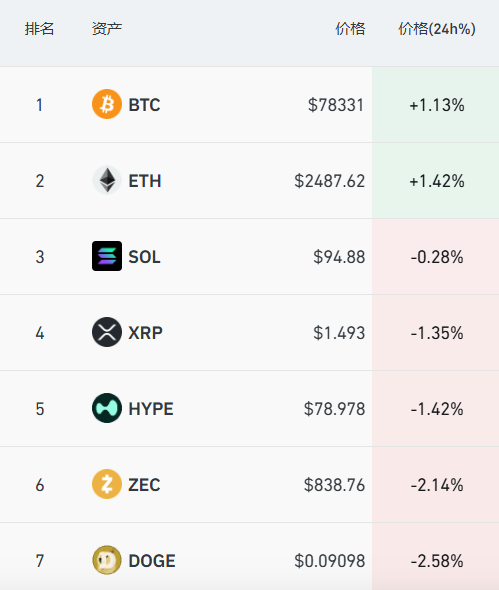Open the SOL asset name
This screenshot has height=590, width=499.
click(145, 257)
